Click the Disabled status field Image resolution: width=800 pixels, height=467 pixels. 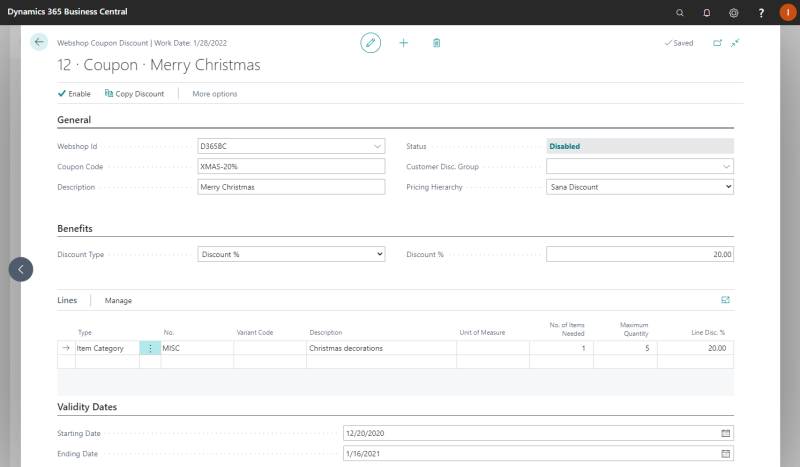(x=640, y=146)
